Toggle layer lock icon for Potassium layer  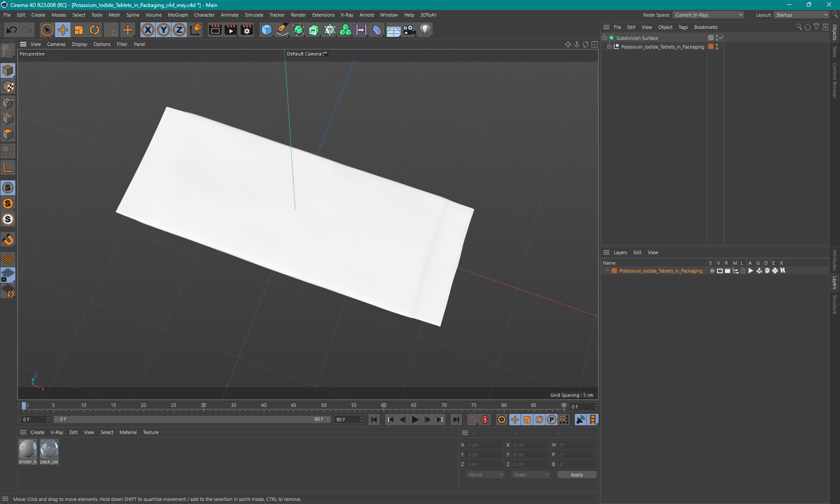click(x=743, y=271)
